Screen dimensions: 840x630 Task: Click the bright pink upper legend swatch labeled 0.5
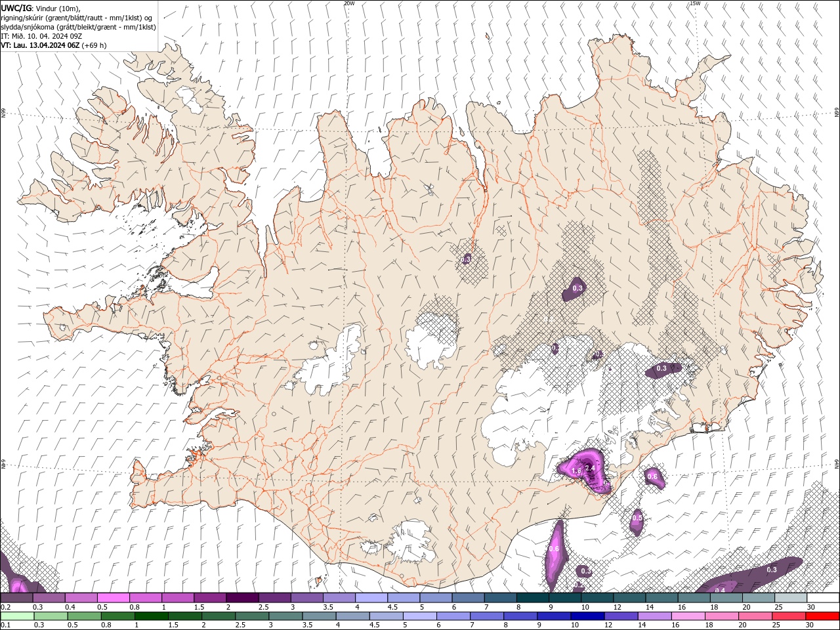tap(113, 598)
